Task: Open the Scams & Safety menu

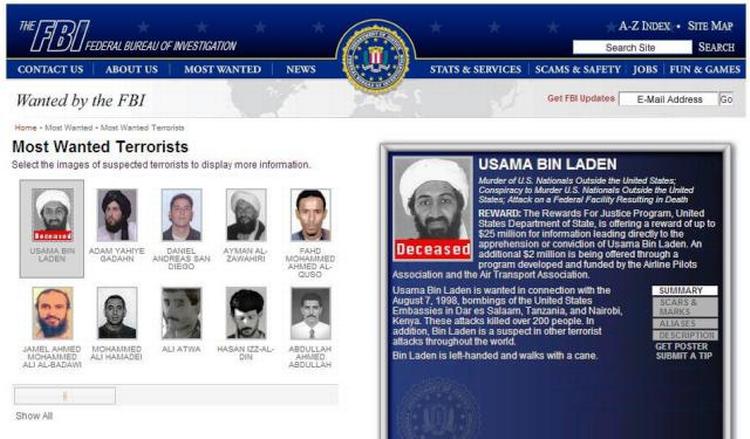Action: coord(578,69)
